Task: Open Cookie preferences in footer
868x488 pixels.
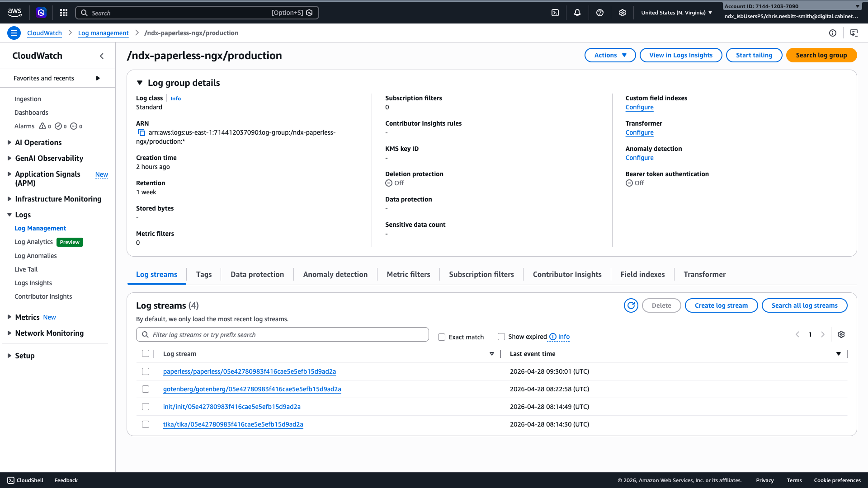Action: [837, 480]
